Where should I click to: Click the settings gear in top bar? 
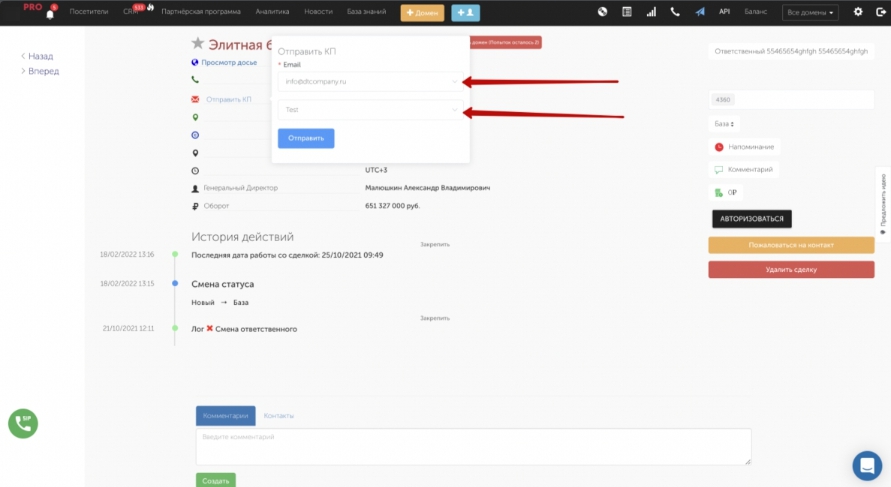coord(857,12)
